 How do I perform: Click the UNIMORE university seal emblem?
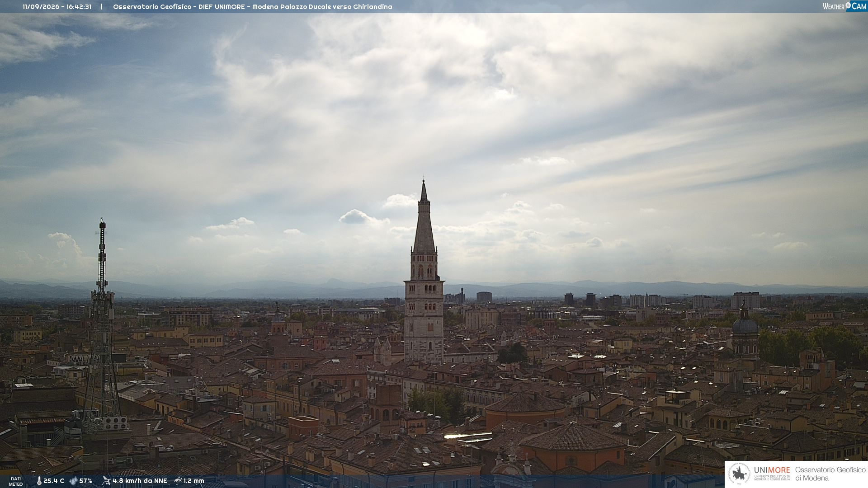point(739,474)
